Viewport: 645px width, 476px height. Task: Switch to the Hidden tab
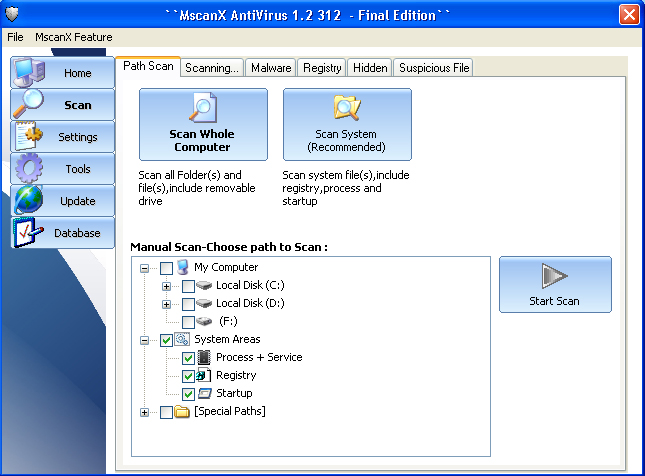point(370,68)
